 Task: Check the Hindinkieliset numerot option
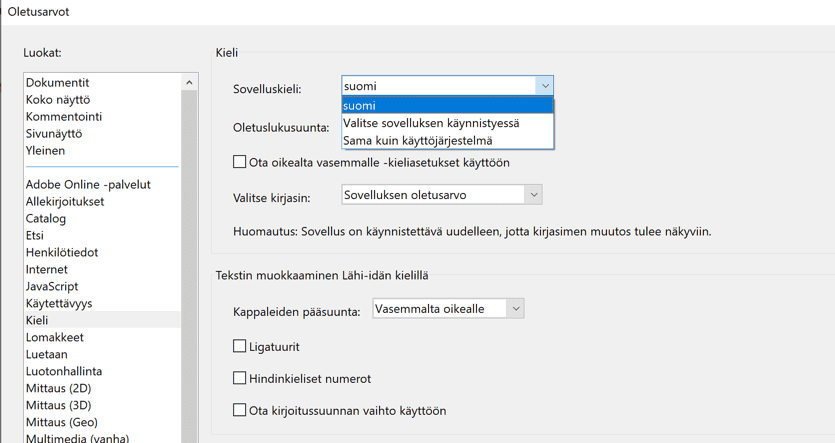click(x=240, y=378)
